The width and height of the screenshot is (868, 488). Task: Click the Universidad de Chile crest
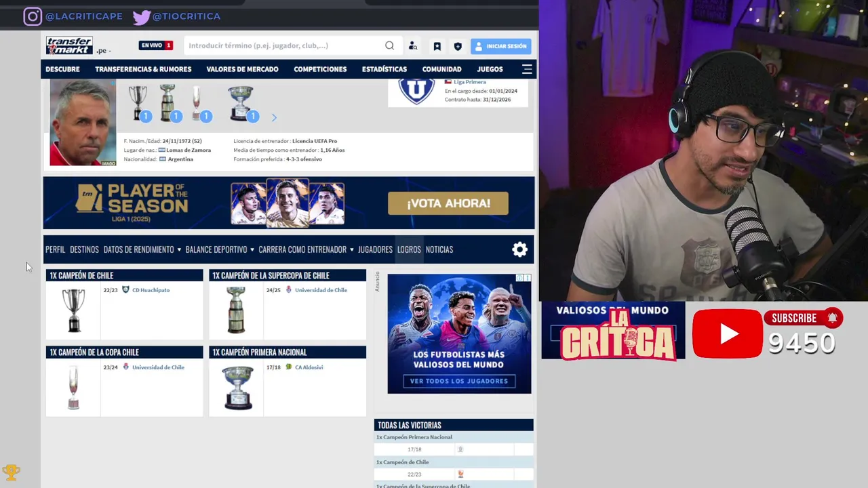click(416, 91)
